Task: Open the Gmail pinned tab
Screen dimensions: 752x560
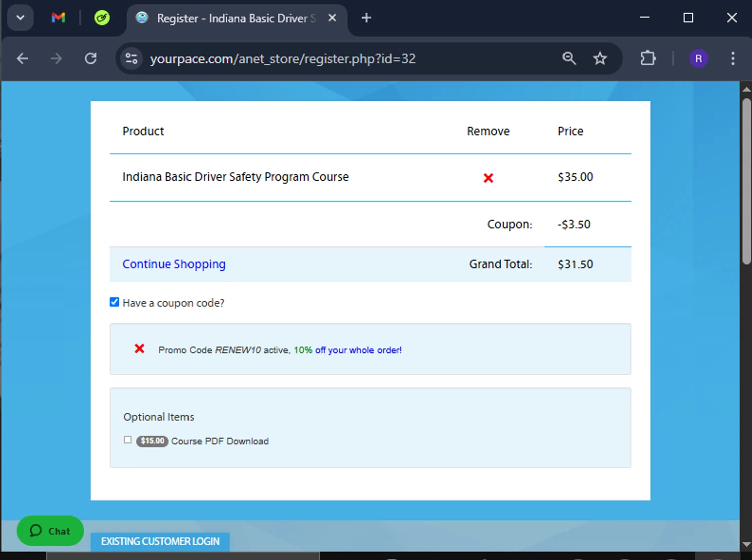Action: pos(58,18)
